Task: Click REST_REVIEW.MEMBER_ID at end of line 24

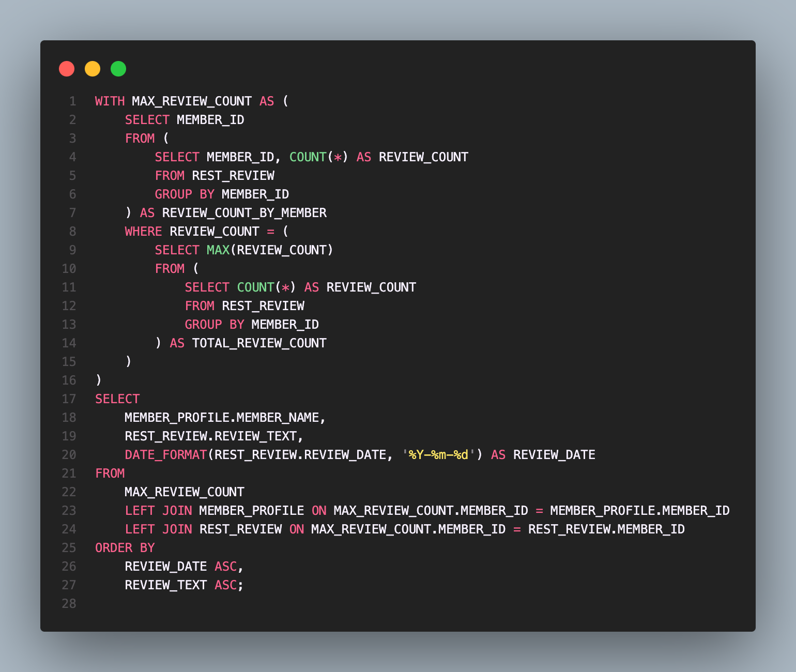Action: 606,529
